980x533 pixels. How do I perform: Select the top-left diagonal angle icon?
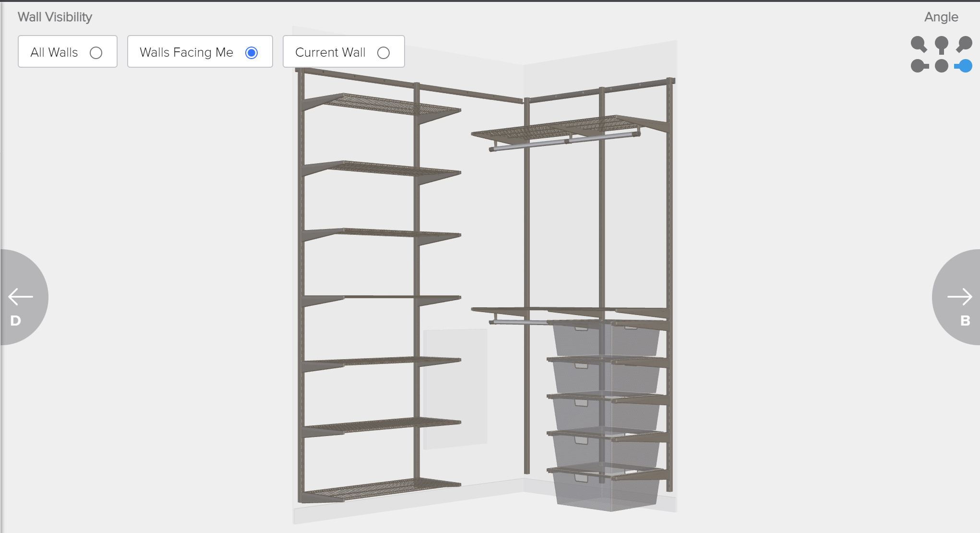(x=919, y=44)
